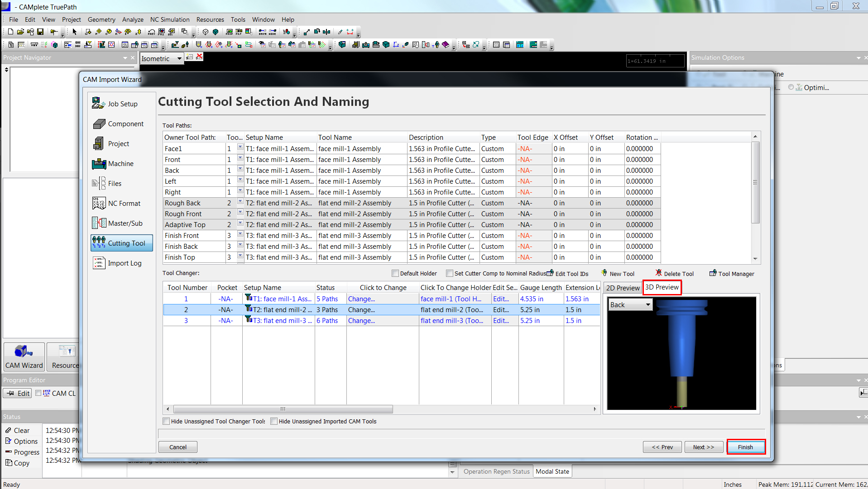Image resolution: width=868 pixels, height=489 pixels.
Task: Click Edit Tool IDs
Action: point(567,273)
